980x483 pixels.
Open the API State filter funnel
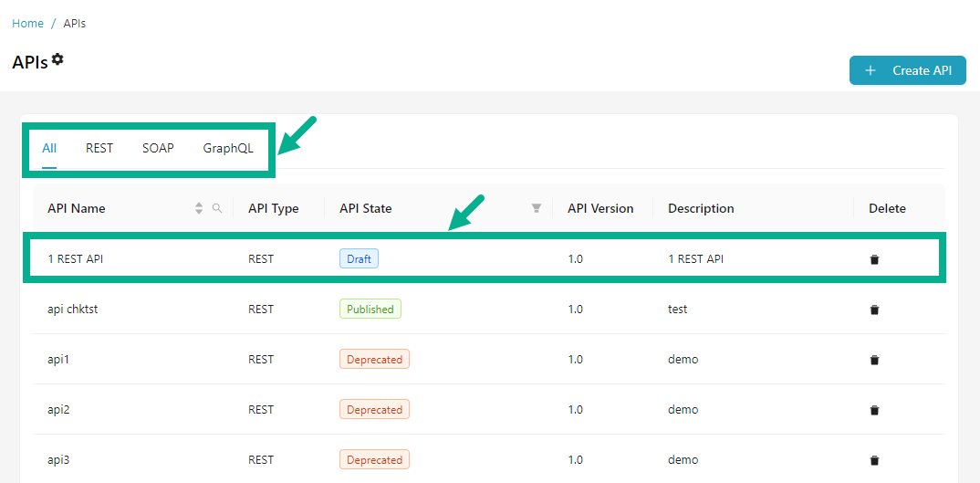pos(537,208)
